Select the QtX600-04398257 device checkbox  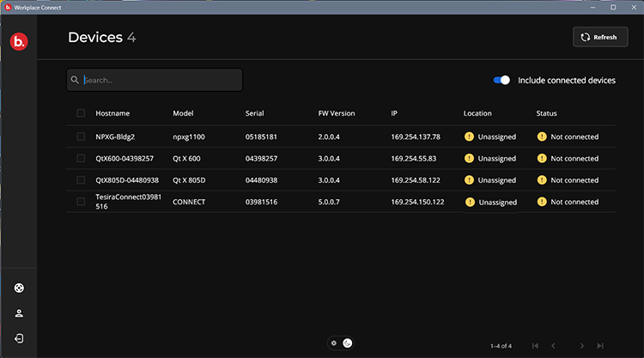(81, 159)
